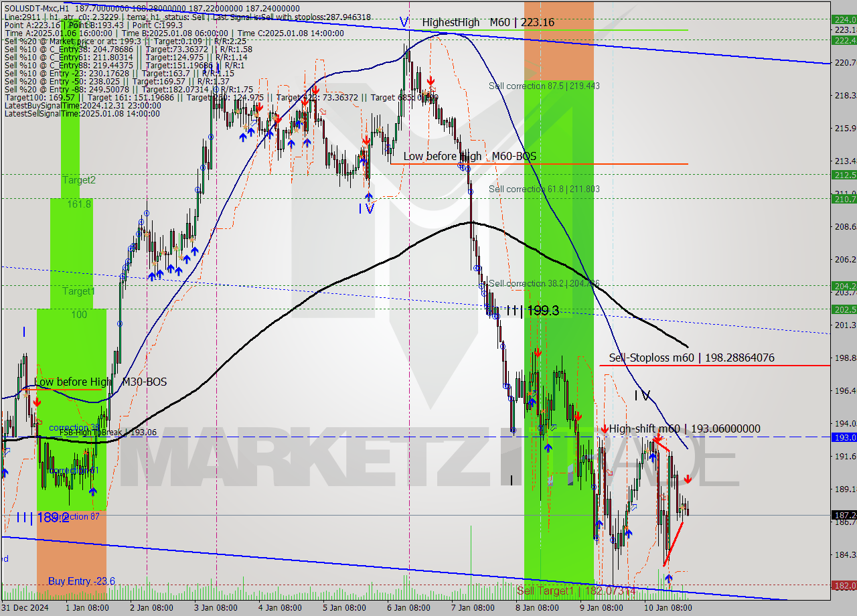Select the Target100: 169.57 info line
857x616 pixels.
coord(221,97)
